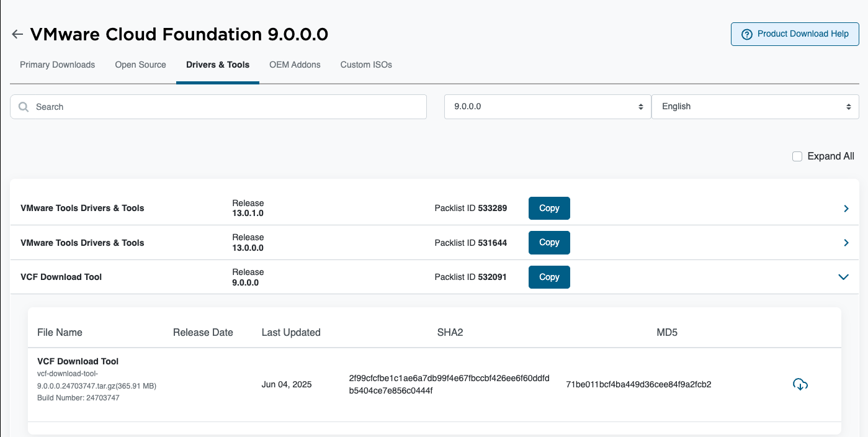Enable the Expand All checkbox
Viewport: 868px width, 437px height.
pyautogui.click(x=797, y=156)
